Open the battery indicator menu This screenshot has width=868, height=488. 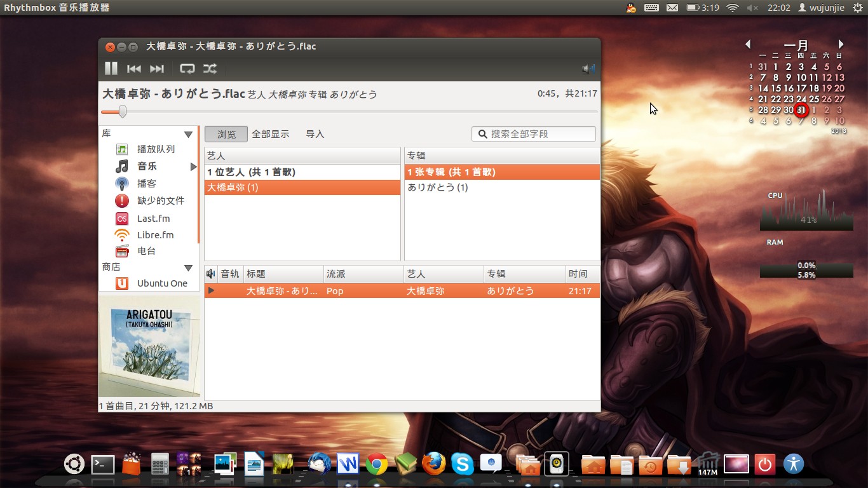[703, 8]
